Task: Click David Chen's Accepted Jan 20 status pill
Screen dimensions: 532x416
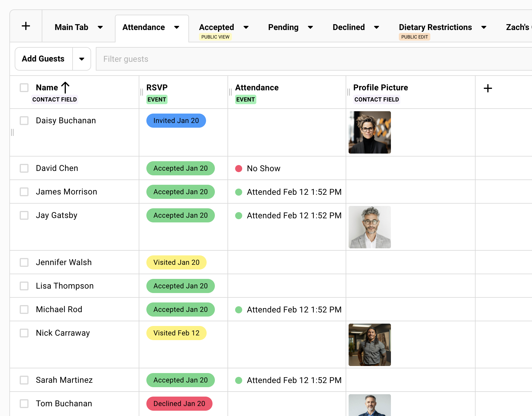Action: (x=180, y=168)
